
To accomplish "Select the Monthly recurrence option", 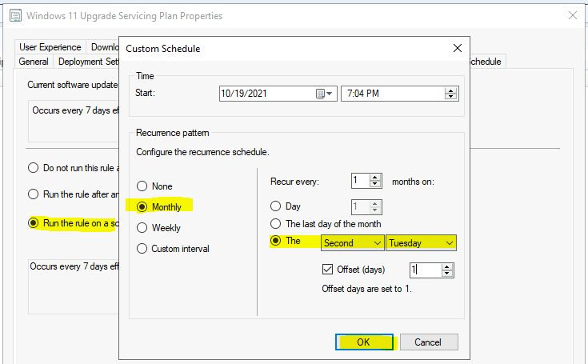I will [159, 207].
